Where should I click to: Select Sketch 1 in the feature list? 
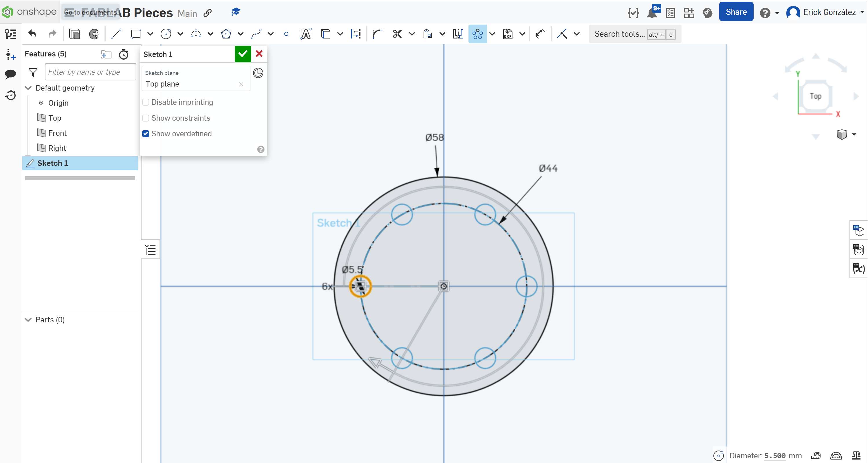pyautogui.click(x=53, y=163)
